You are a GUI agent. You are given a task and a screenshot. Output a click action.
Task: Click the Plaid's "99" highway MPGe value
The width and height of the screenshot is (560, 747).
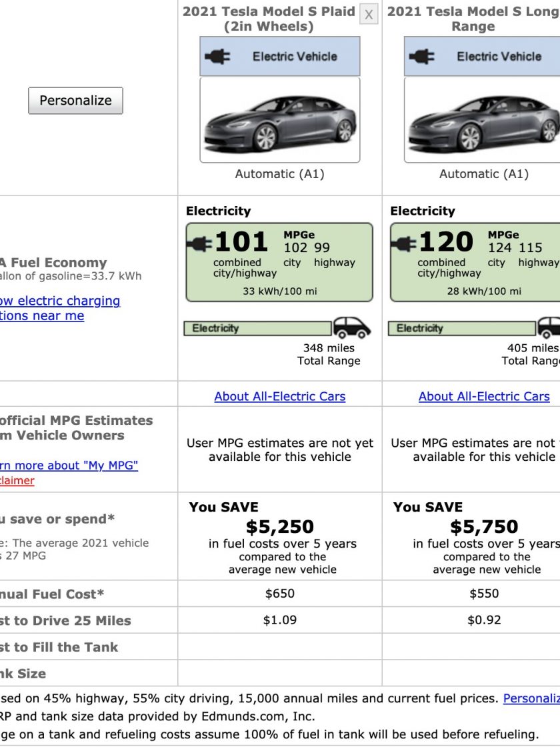(x=322, y=247)
